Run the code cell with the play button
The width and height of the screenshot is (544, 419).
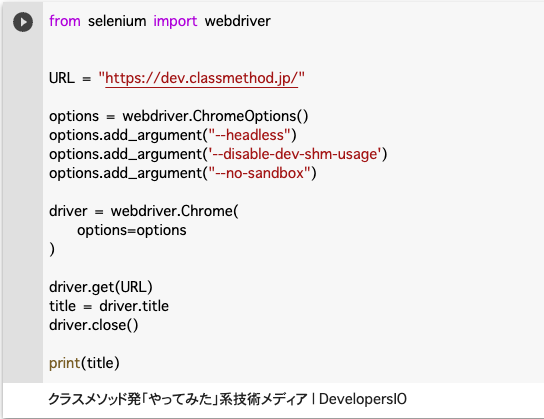click(x=23, y=22)
